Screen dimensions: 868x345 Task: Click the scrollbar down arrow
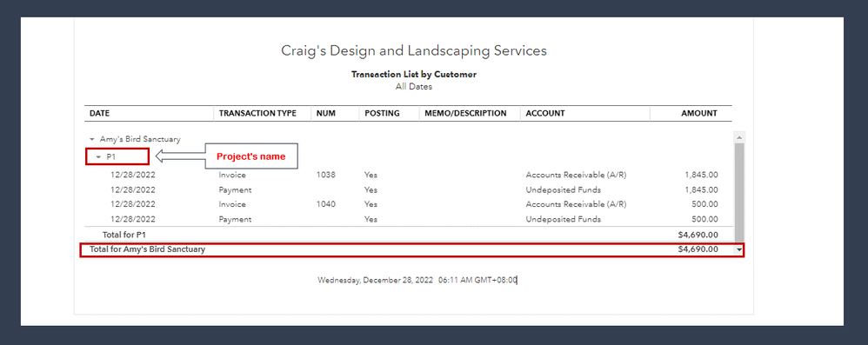click(x=739, y=250)
